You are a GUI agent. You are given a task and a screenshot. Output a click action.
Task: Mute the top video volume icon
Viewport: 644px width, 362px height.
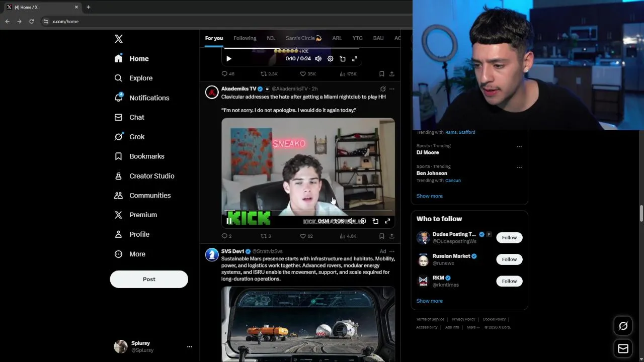point(318,59)
